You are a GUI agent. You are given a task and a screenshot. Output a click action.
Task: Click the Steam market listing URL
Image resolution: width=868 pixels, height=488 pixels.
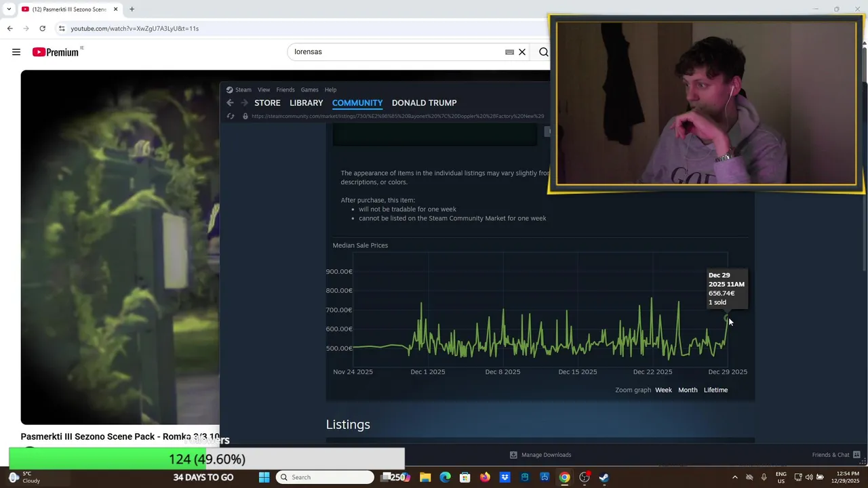click(397, 116)
